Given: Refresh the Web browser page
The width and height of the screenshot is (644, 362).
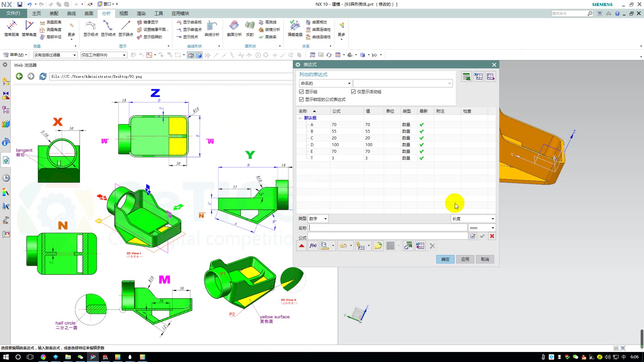Looking at the screenshot, I should [43, 76].
